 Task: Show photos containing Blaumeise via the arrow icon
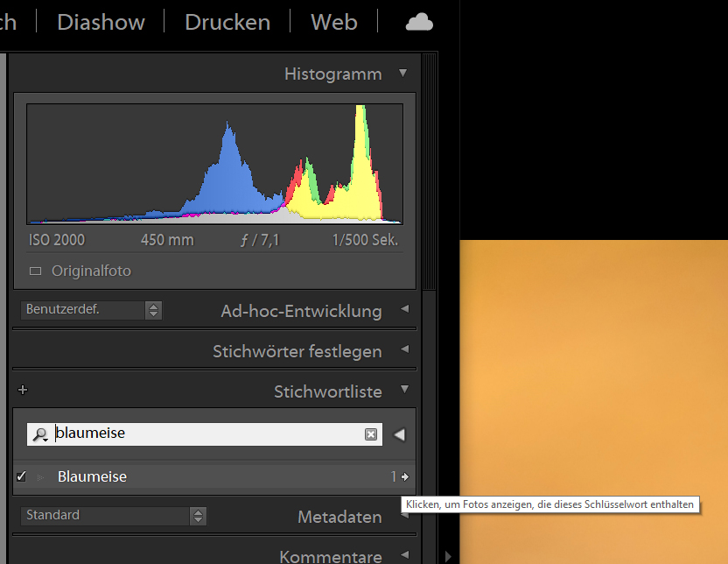coord(403,476)
